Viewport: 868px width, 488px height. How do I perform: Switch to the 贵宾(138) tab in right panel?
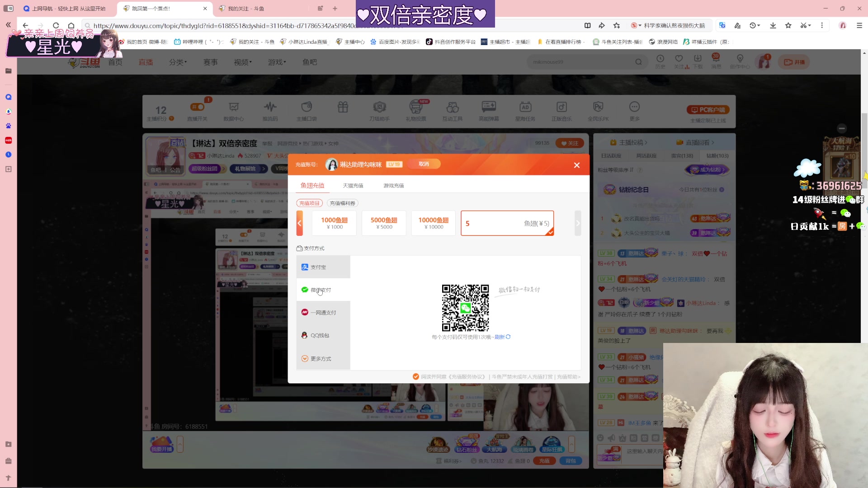(x=682, y=156)
